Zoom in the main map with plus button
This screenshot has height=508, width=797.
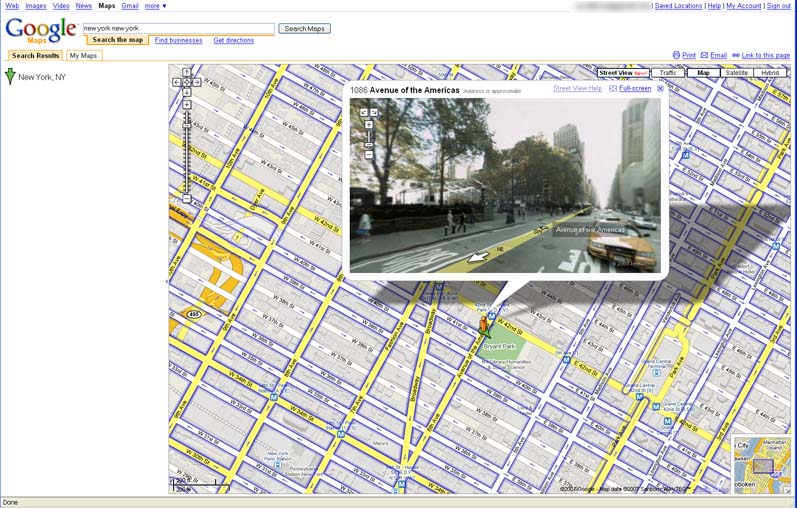187,104
